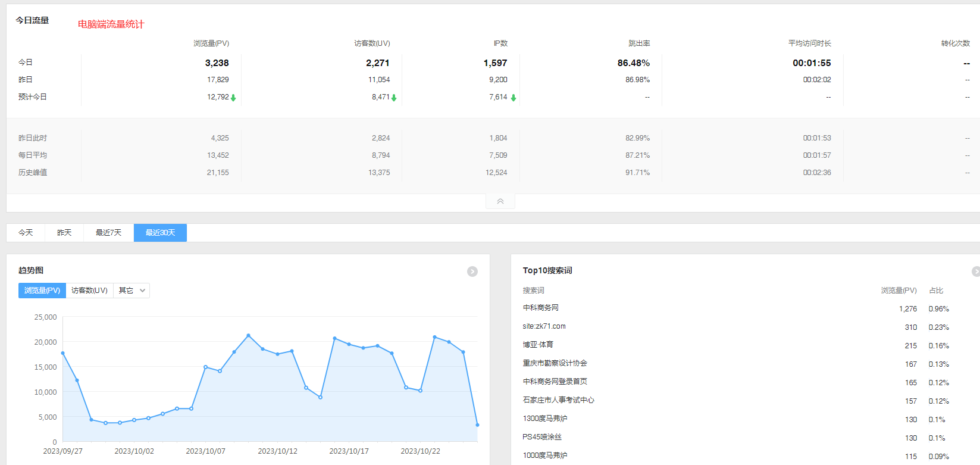Viewport: 980px width, 465px height.
Task: Click green down arrow beside predicted IP 7,614
Action: 513,98
